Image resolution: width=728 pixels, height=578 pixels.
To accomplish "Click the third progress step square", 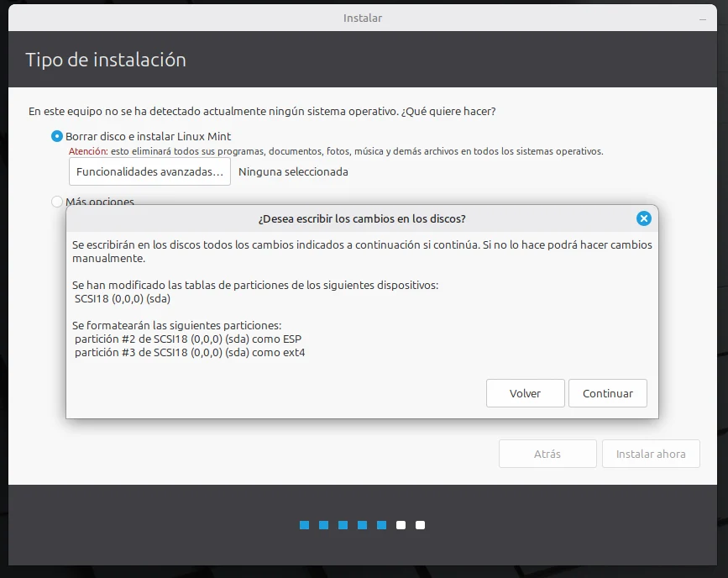I will (343, 525).
